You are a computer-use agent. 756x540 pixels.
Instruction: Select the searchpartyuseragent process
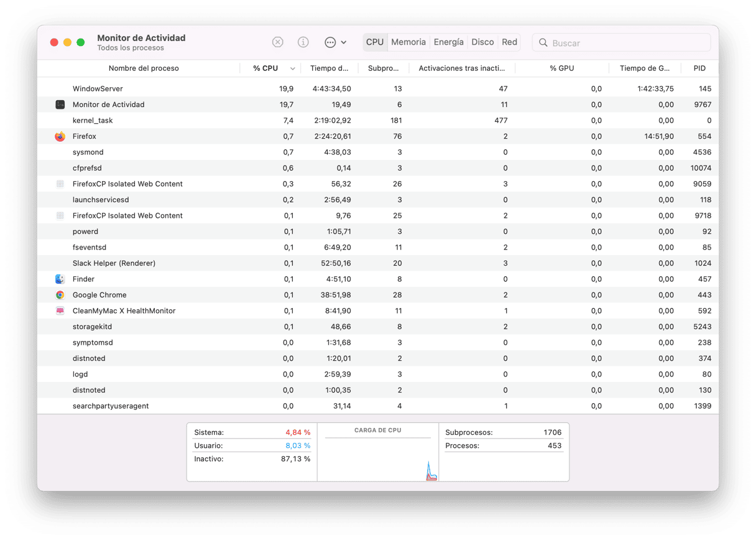[x=111, y=406]
